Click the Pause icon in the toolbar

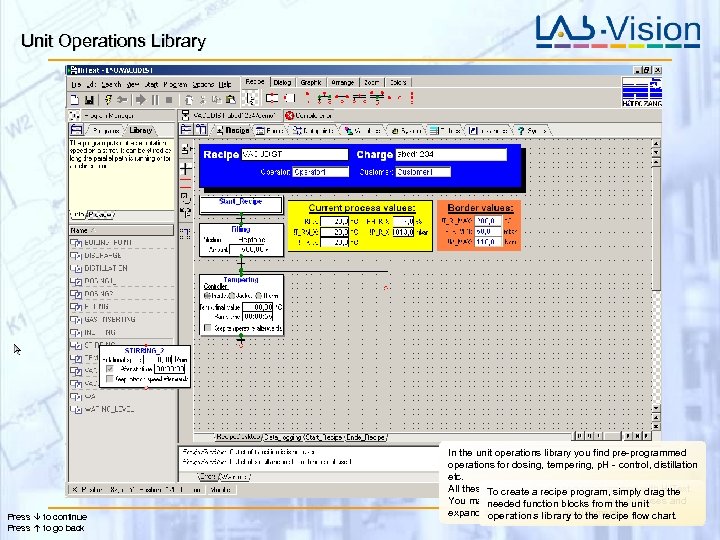155,99
